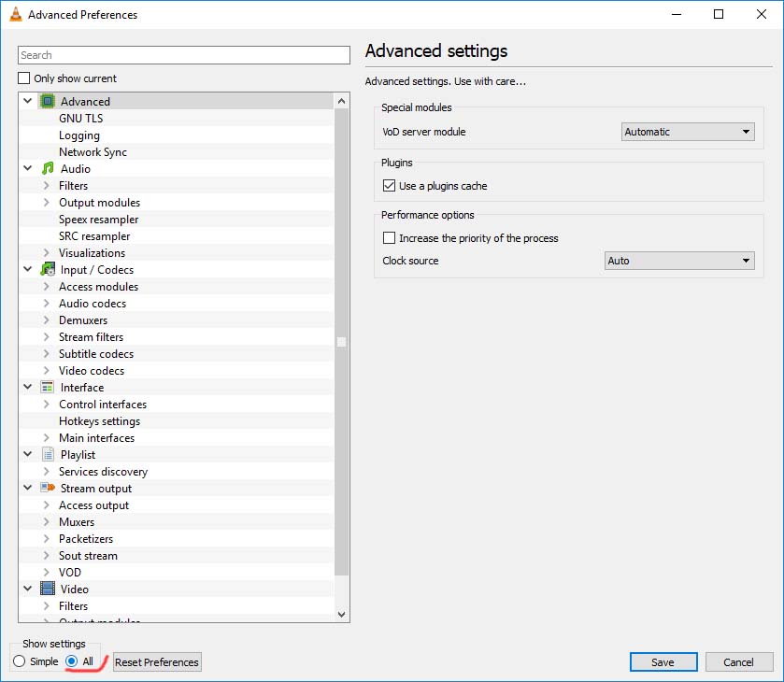784x682 pixels.
Task: Open the VoD server module dropdown
Action: click(688, 132)
